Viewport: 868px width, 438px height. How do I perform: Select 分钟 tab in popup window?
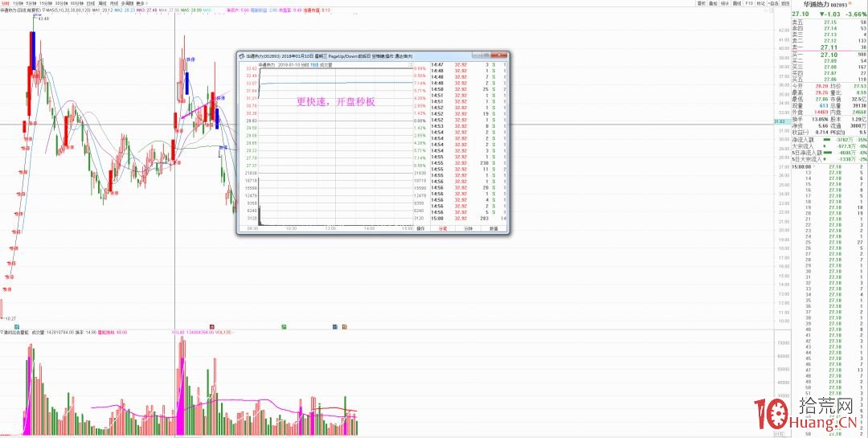tap(468, 227)
